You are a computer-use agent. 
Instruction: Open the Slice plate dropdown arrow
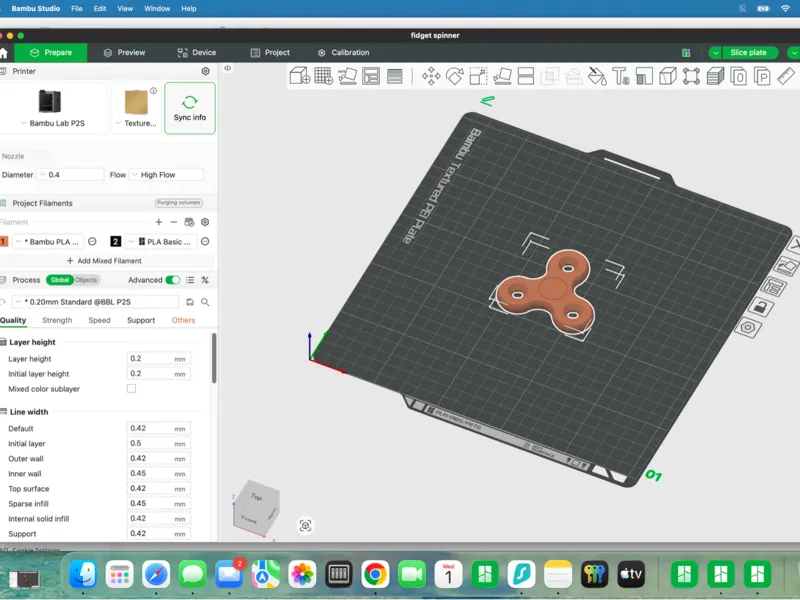click(715, 53)
